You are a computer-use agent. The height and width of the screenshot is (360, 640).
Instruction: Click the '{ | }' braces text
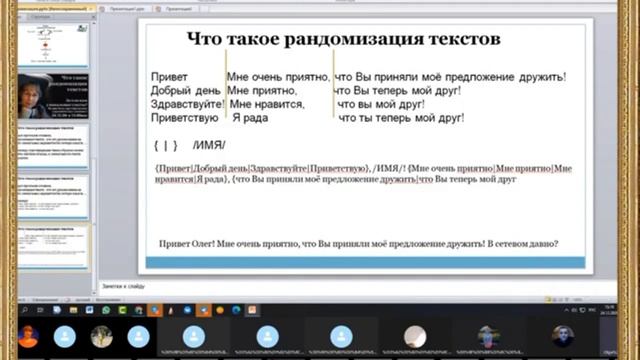165,145
